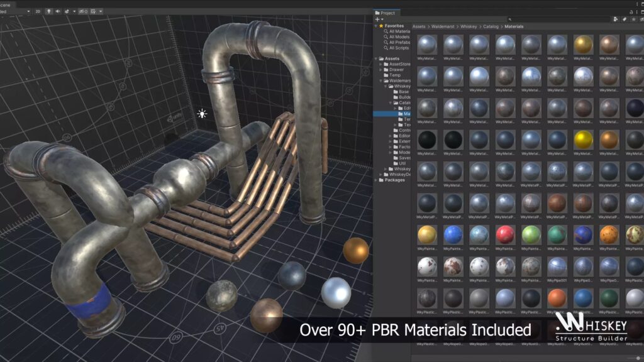
Task: Click the light gizmo in the scene
Action: tap(202, 114)
